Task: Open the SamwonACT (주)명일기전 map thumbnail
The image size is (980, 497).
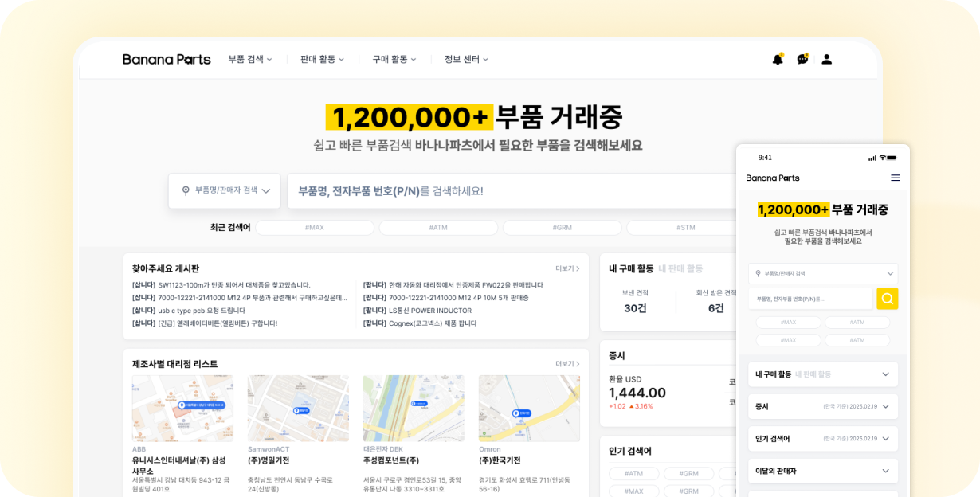Action: (298, 409)
